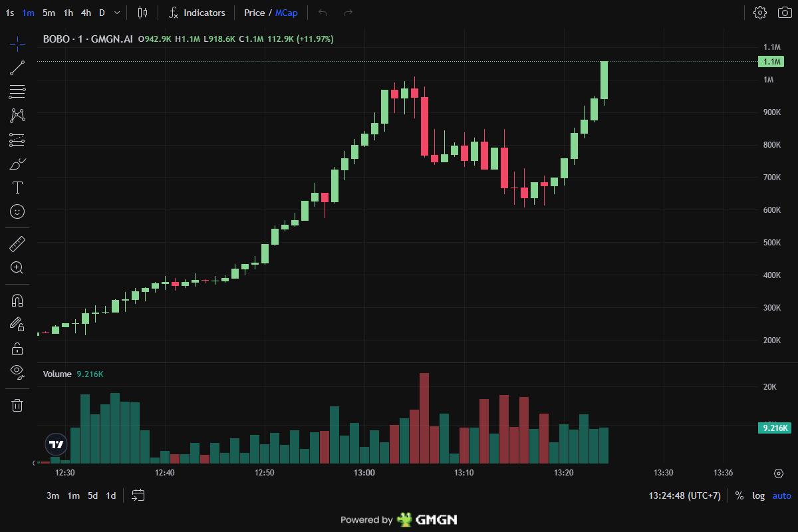The width and height of the screenshot is (798, 532).
Task: Click the TradingView logo badge
Action: pyautogui.click(x=57, y=444)
